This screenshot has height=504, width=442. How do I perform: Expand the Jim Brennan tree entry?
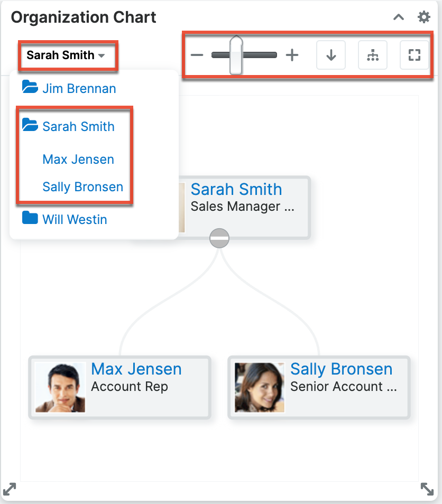pos(78,88)
